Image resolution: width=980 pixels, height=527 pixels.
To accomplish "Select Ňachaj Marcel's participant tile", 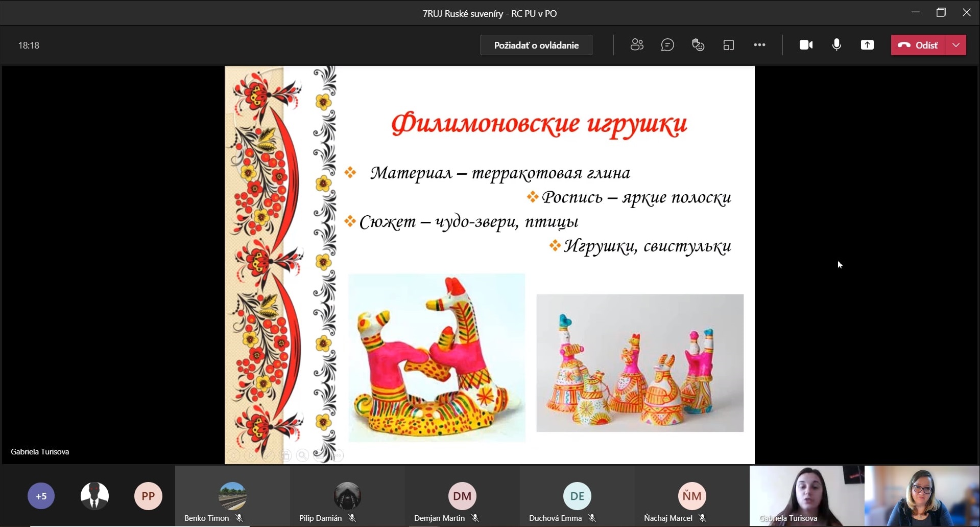I will tap(692, 496).
